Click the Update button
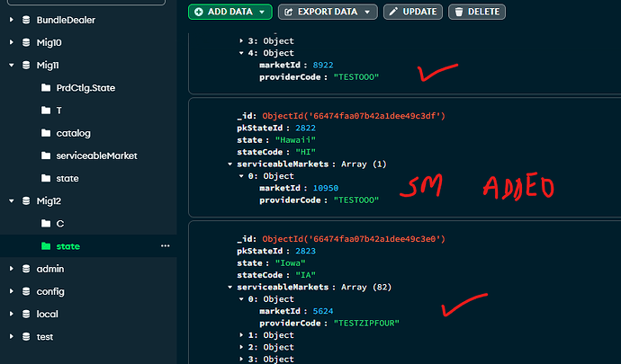The width and height of the screenshot is (621, 364). coord(412,12)
